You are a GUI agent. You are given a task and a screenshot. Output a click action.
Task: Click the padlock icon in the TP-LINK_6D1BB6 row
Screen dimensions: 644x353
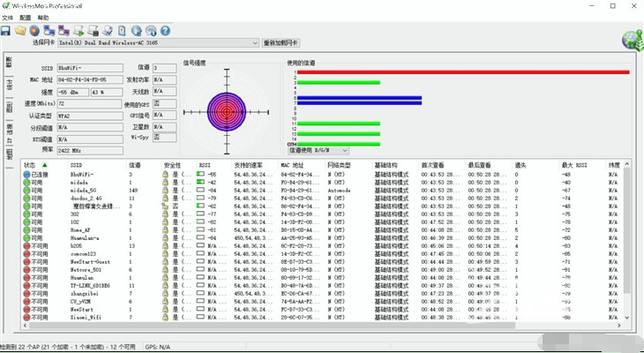[x=165, y=286]
